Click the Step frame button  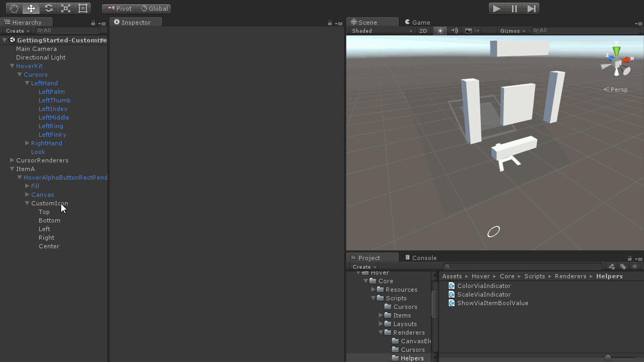click(x=531, y=9)
